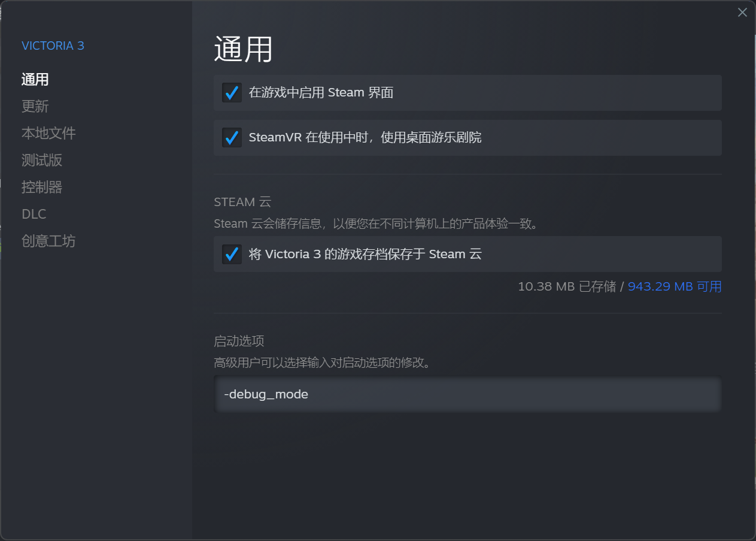The width and height of the screenshot is (756, 541).
Task: Click the 10.38 MB 已存储 text
Action: point(567,286)
